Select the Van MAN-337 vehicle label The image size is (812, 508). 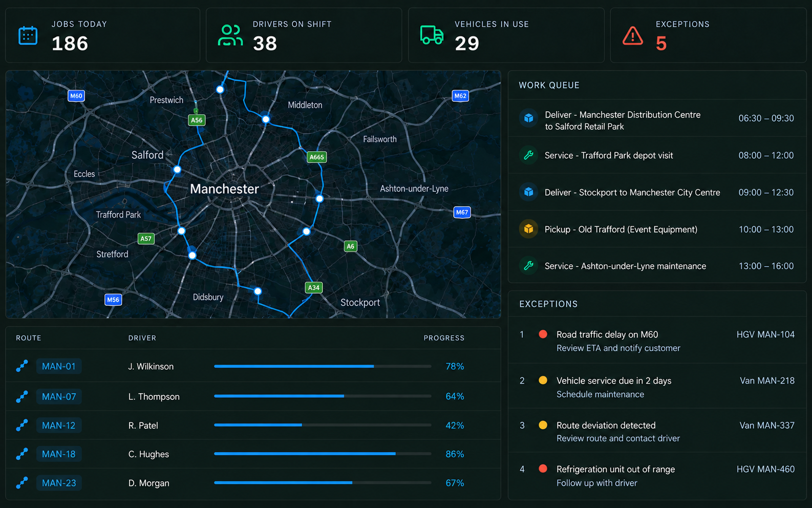(767, 425)
